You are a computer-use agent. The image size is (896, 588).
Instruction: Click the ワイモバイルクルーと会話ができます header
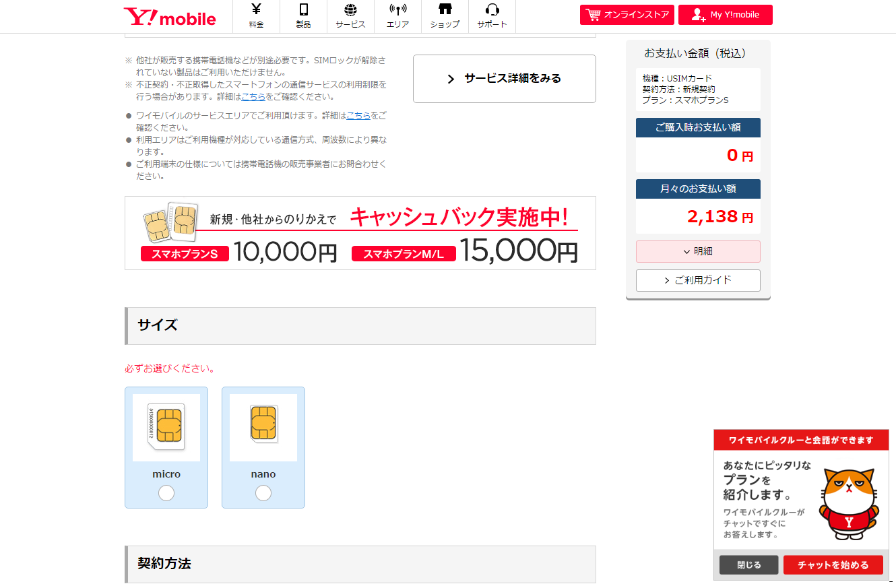pos(801,440)
